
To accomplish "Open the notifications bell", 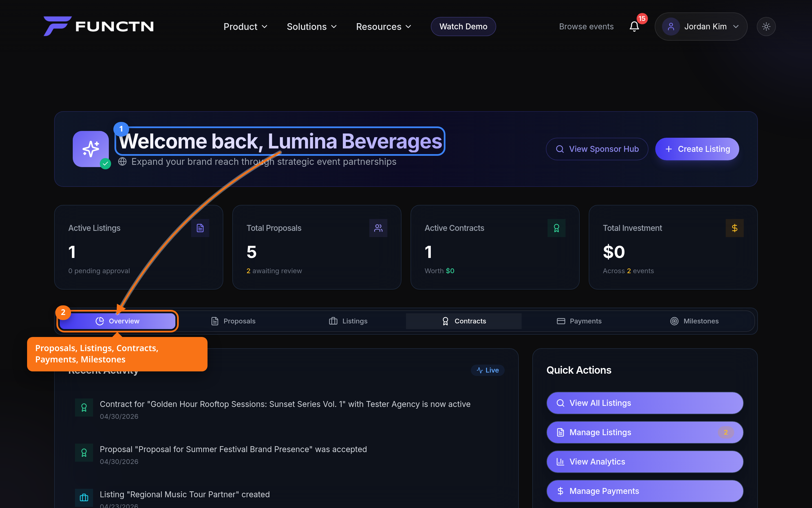I will click(x=634, y=27).
